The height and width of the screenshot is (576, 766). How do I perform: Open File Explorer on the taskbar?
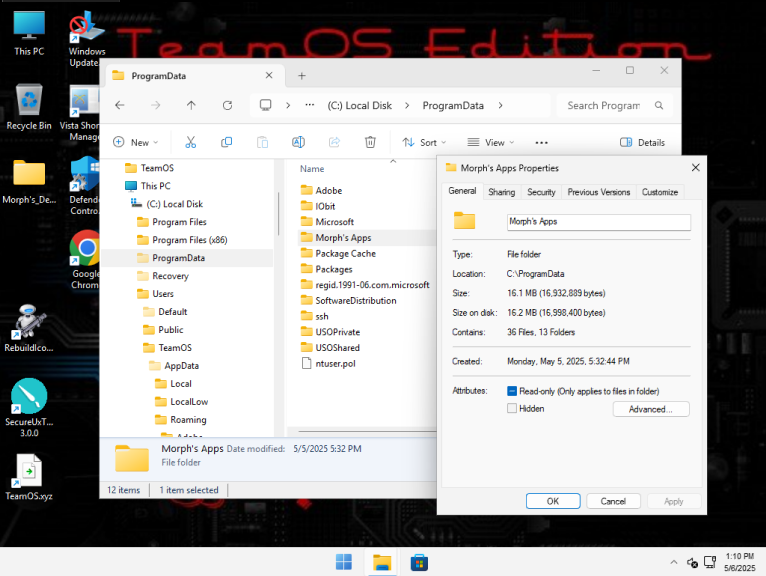point(382,562)
